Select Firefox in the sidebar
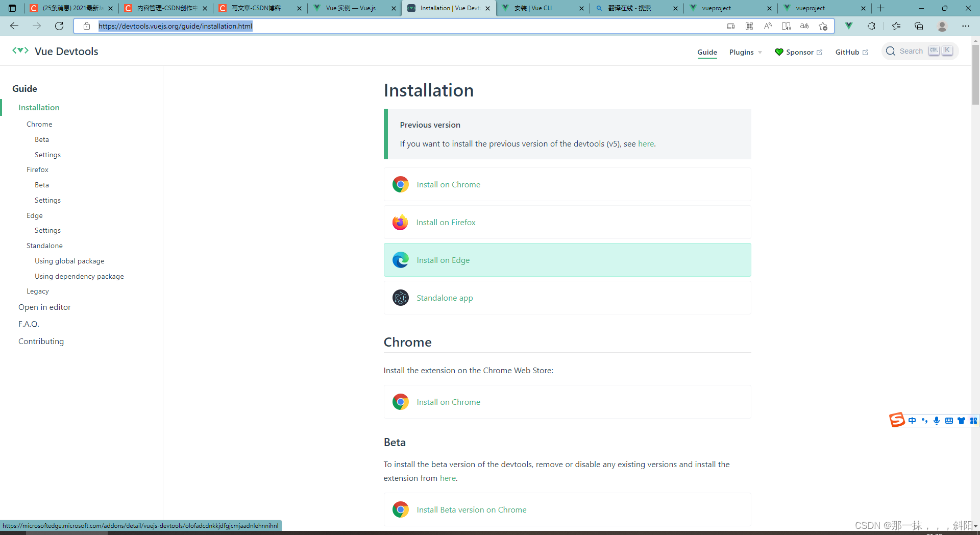This screenshot has width=980, height=535. tap(37, 169)
